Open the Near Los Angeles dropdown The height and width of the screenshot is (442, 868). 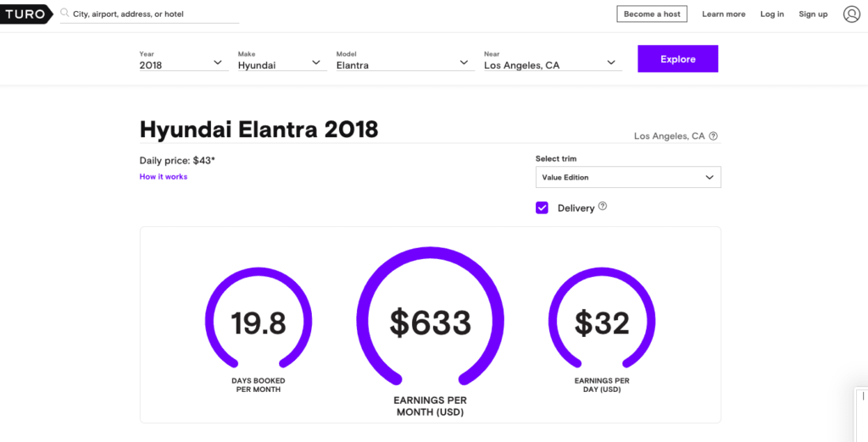coord(553,62)
